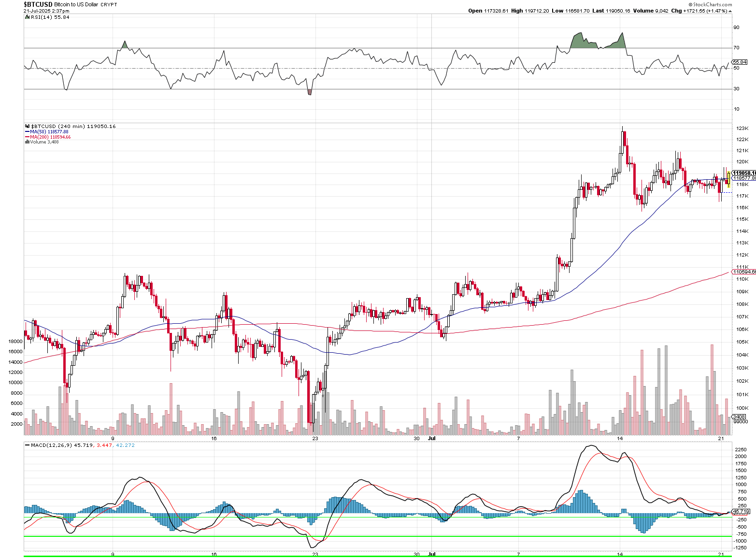The height and width of the screenshot is (559, 756).
Task: Click the 45.719 MACD value axis tag
Action: [x=741, y=512]
